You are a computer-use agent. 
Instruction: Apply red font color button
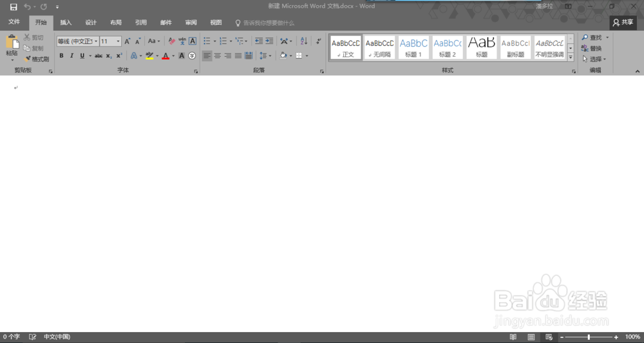click(x=166, y=55)
